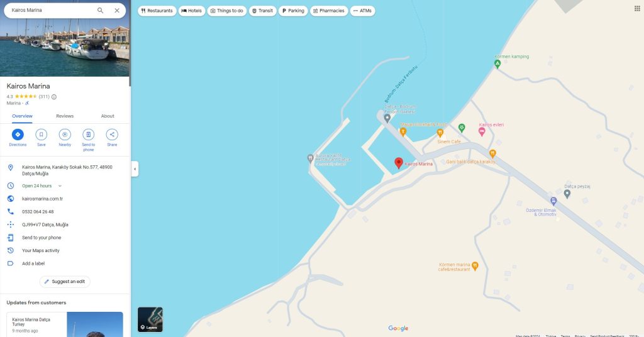The height and width of the screenshot is (337, 644).
Task: Open the Nearby search icon
Action: pos(65,134)
